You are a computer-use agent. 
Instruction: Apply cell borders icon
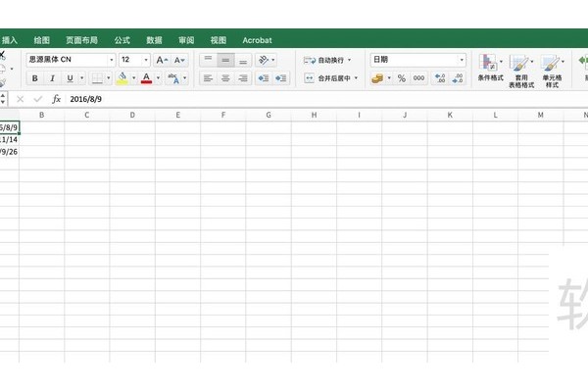click(97, 78)
